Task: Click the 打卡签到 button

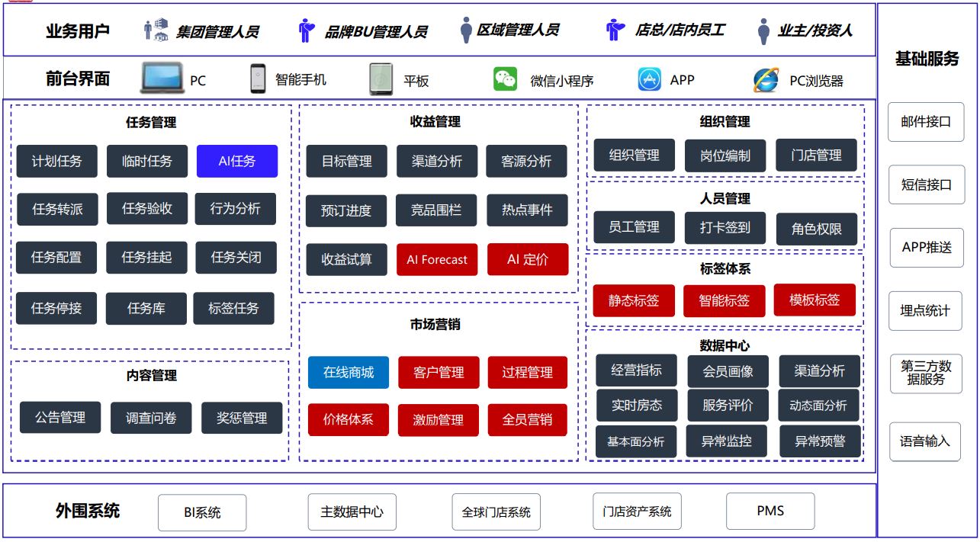Action: [x=725, y=227]
